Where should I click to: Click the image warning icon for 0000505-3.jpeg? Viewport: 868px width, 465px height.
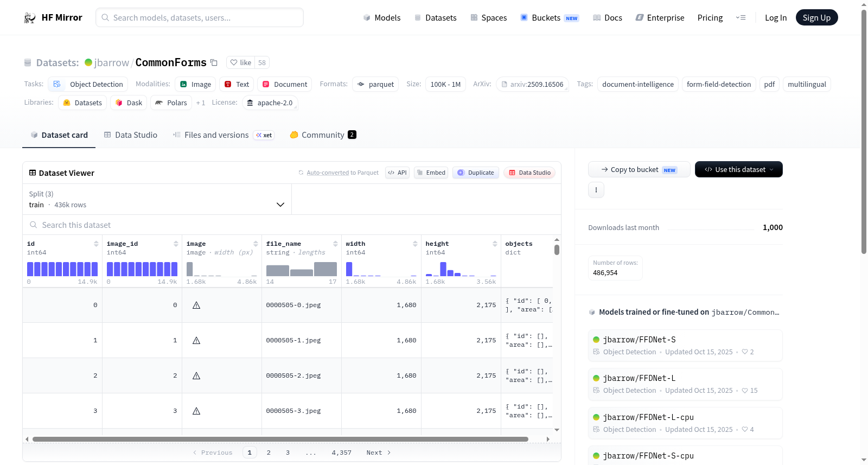pos(196,411)
